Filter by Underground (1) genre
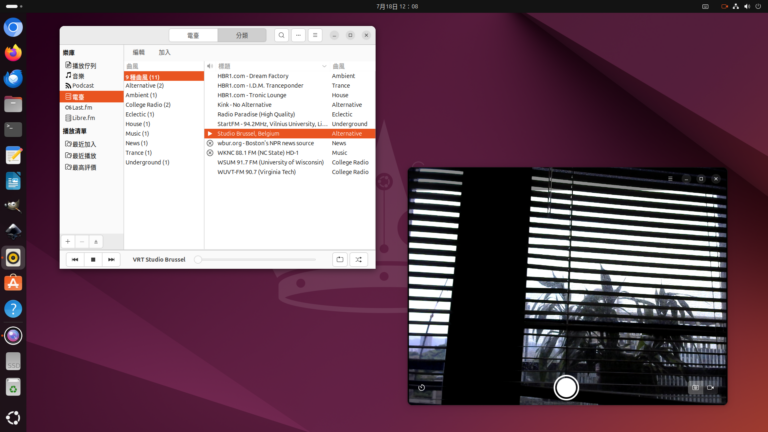The width and height of the screenshot is (768, 432). (164, 162)
